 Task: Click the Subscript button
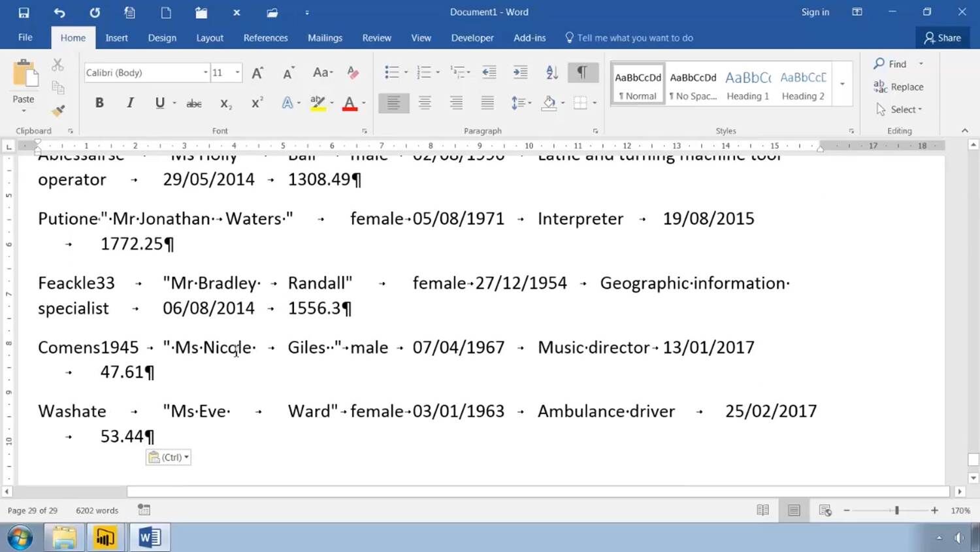(226, 103)
